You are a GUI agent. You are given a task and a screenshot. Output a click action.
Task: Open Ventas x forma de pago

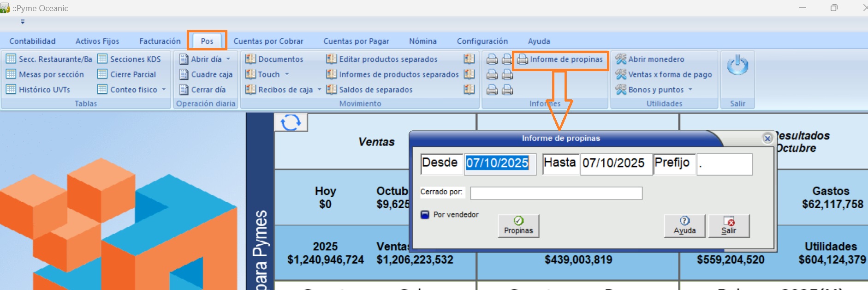664,74
